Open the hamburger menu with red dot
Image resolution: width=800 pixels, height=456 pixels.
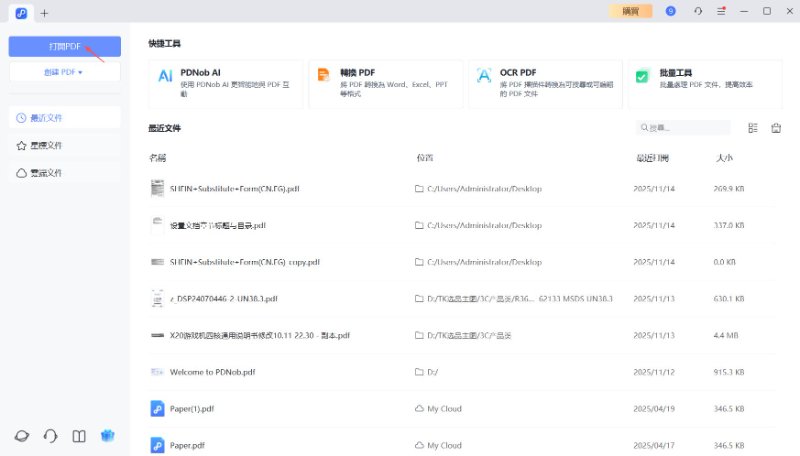tap(721, 11)
